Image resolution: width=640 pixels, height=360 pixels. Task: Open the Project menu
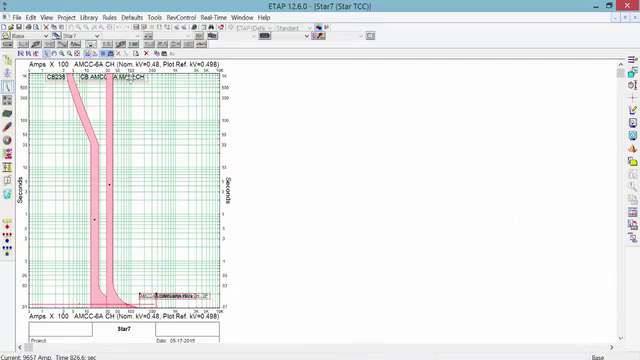coord(67,18)
